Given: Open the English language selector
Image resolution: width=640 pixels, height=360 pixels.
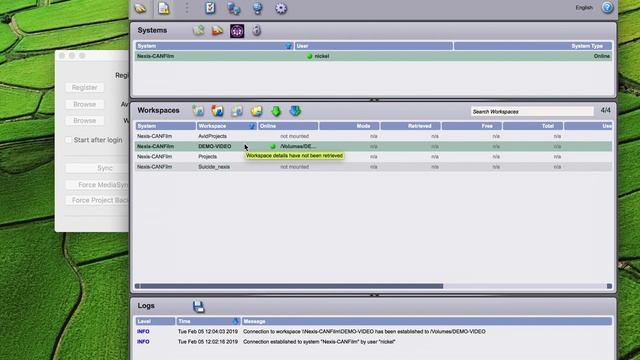Looking at the screenshot, I should 584,8.
